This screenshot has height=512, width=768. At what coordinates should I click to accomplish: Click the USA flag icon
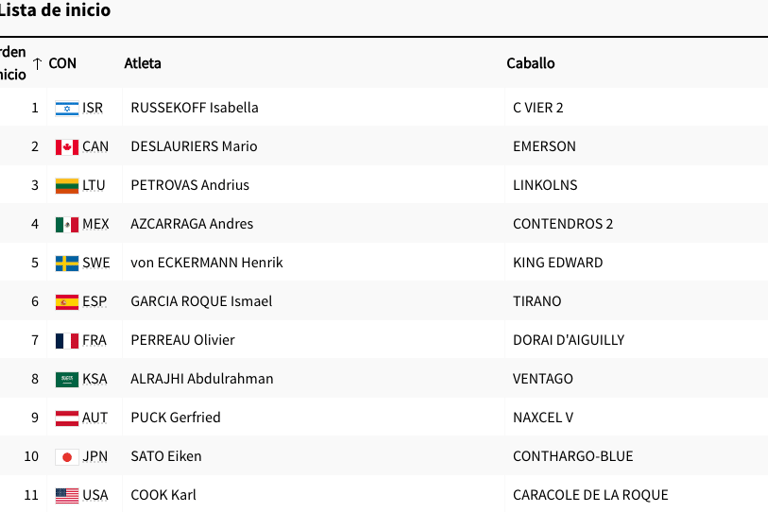67,496
